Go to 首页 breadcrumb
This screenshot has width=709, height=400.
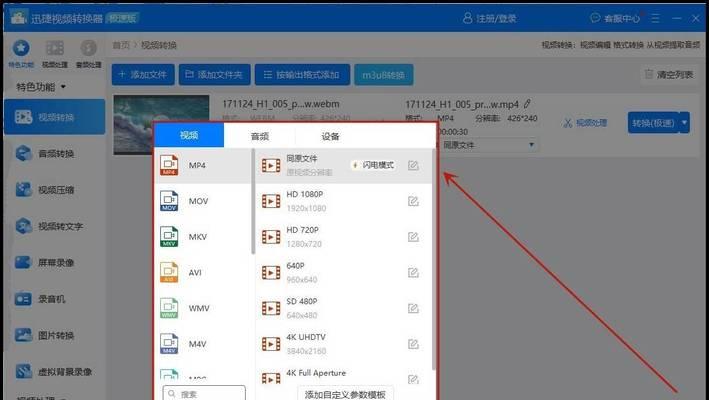pos(121,45)
